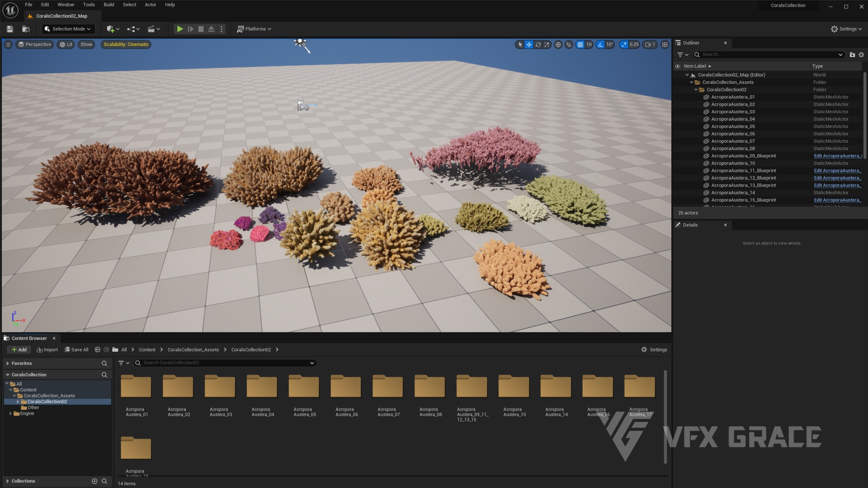Image resolution: width=868 pixels, height=488 pixels.
Task: Open grid snap value 10 dropdown
Action: pos(589,44)
